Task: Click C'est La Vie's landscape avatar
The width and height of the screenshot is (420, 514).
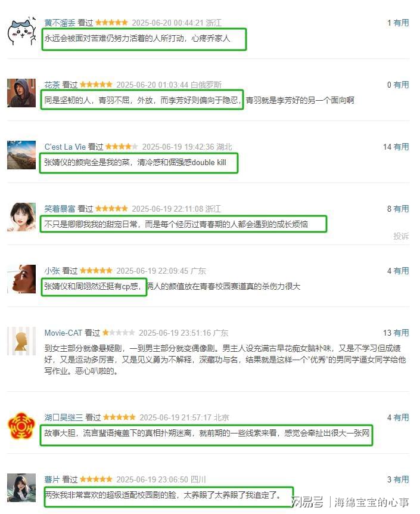Action: tap(21, 154)
